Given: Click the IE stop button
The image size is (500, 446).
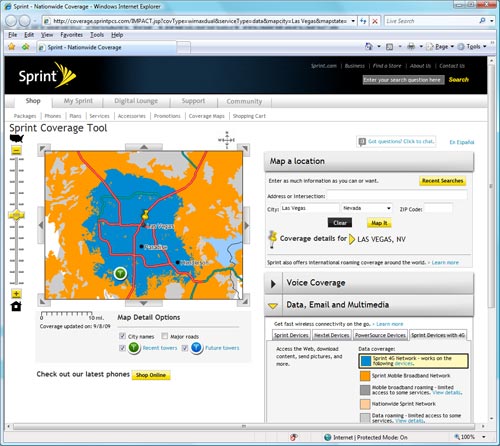Looking at the screenshot, I should pyautogui.click(x=375, y=21).
